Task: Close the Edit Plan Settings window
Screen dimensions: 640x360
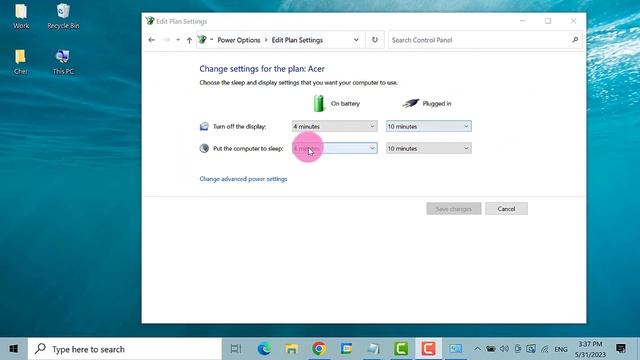Action: click(573, 21)
